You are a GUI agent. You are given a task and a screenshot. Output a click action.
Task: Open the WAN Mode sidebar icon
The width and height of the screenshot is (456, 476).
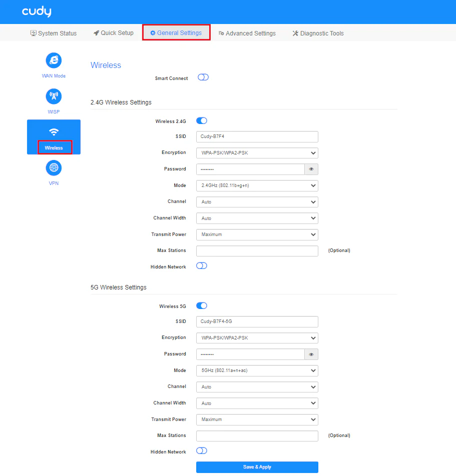coord(54,60)
